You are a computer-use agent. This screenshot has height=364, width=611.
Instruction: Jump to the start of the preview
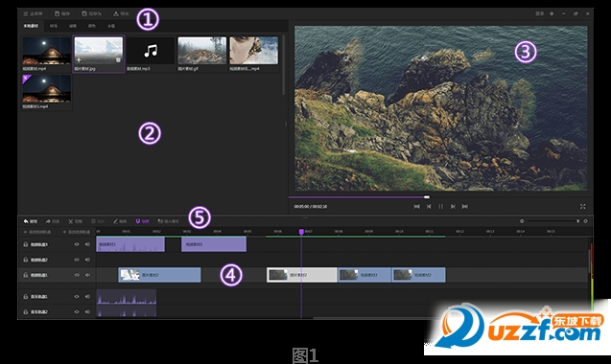(416, 206)
